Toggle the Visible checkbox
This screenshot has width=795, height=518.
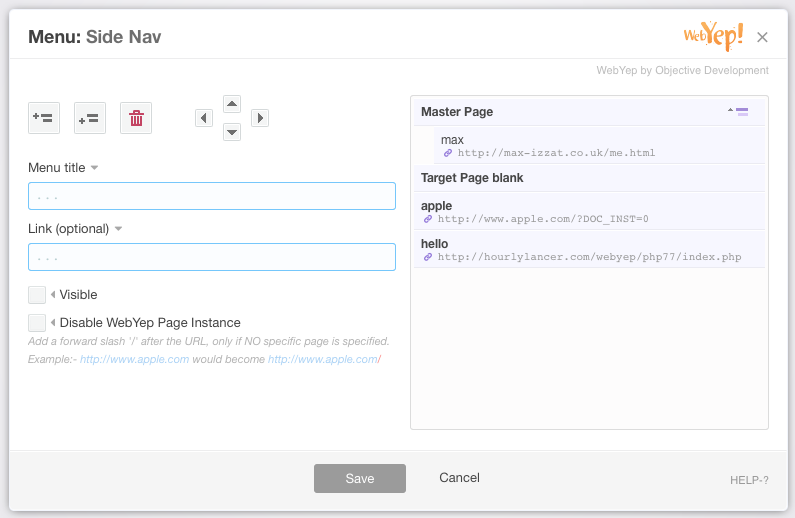pyautogui.click(x=37, y=294)
